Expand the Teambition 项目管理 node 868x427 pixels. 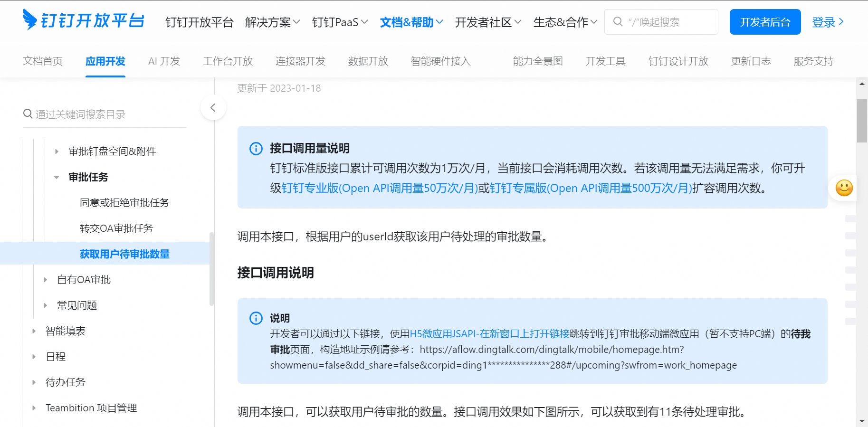(x=34, y=408)
